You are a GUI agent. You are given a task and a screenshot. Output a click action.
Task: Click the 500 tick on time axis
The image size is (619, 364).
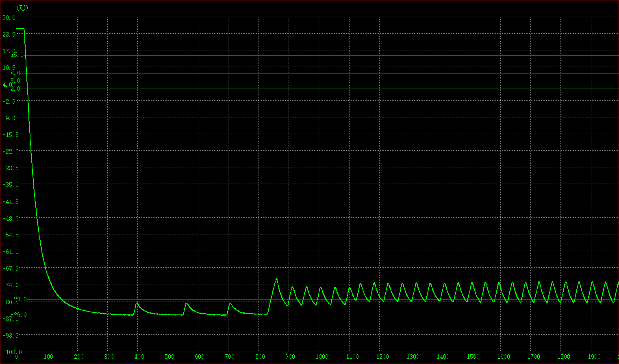pos(169,357)
